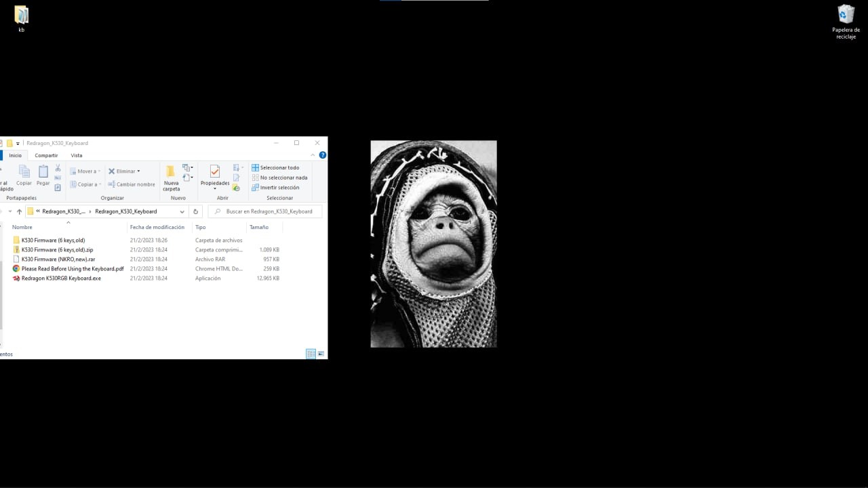Viewport: 868px width, 488px height.
Task: Click the Historial icon in Abrir group
Action: pyautogui.click(x=236, y=188)
